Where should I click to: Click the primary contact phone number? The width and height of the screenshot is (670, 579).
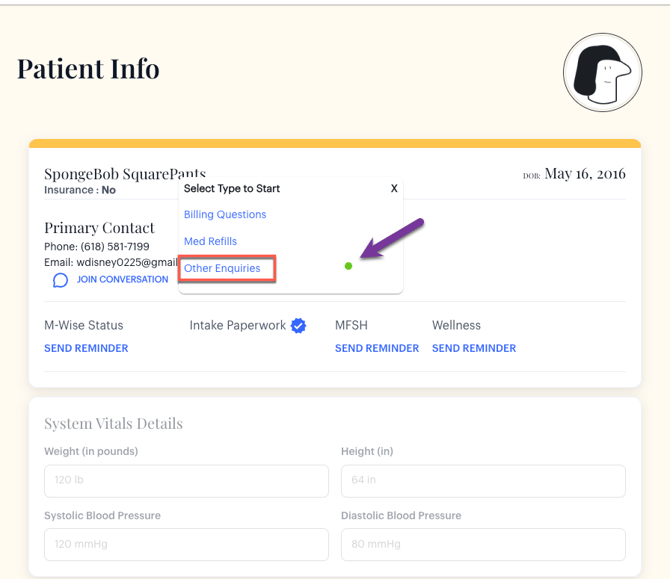97,246
